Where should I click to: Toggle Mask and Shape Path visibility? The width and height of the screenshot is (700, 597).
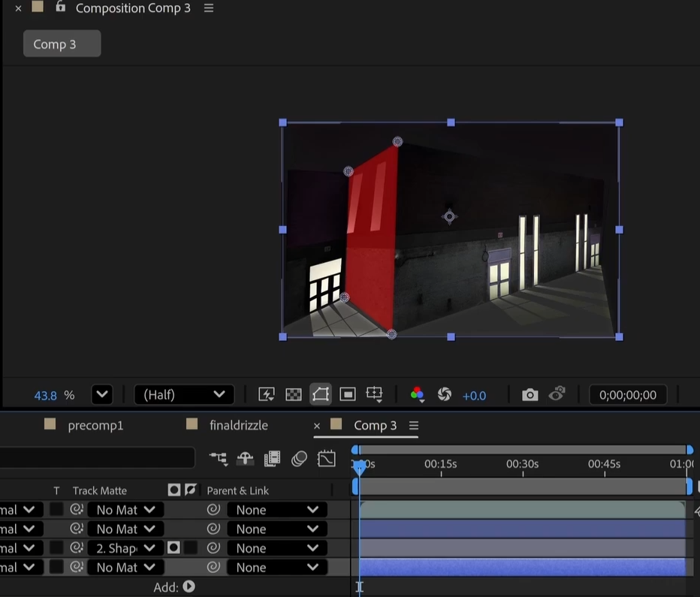point(321,393)
